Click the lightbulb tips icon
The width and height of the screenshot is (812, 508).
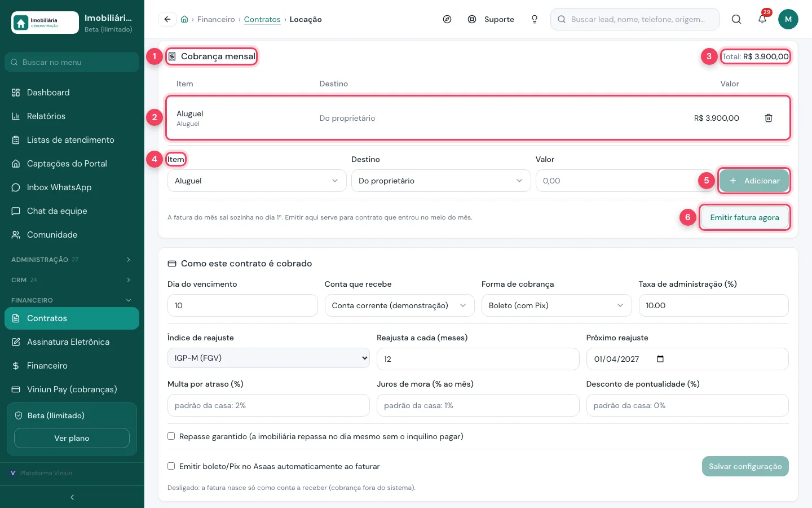tap(535, 19)
